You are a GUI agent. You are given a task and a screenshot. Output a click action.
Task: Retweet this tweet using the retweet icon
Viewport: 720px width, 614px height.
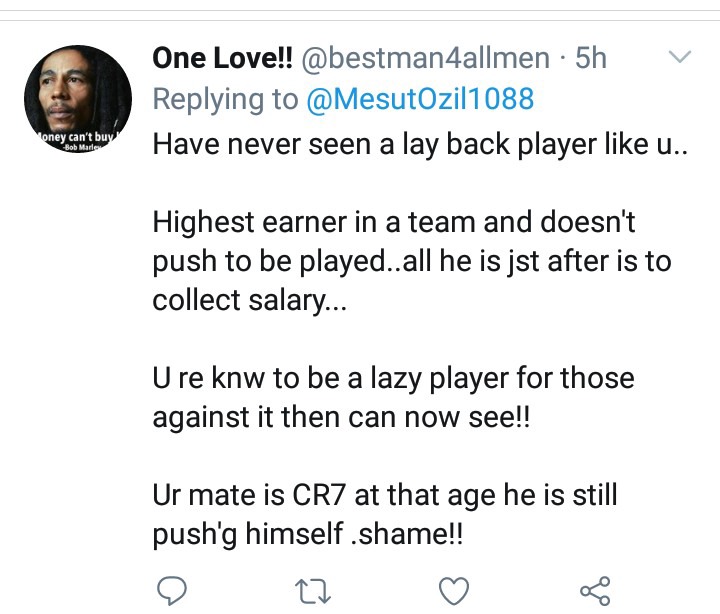click(x=315, y=590)
